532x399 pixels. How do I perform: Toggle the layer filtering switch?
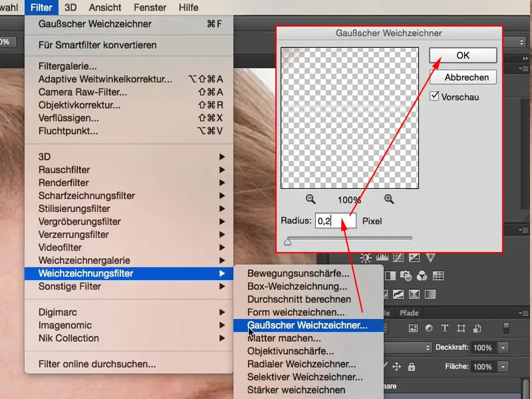pos(506,328)
